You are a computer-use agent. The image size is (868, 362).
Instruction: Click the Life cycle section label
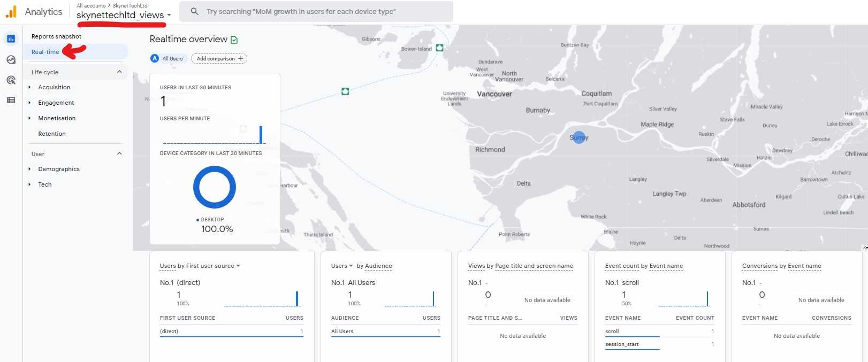pos(45,72)
